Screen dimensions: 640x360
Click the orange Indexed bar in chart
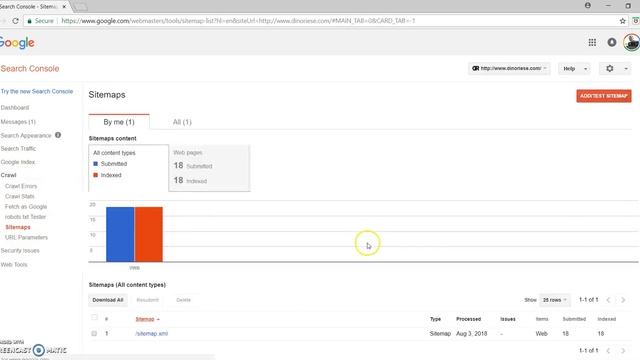pyautogui.click(x=149, y=234)
